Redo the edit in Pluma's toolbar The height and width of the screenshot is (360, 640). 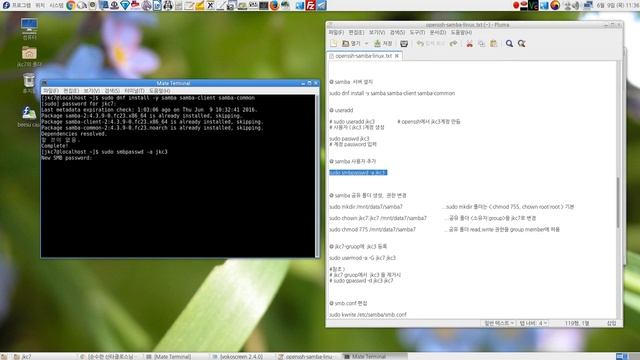tap(453, 44)
